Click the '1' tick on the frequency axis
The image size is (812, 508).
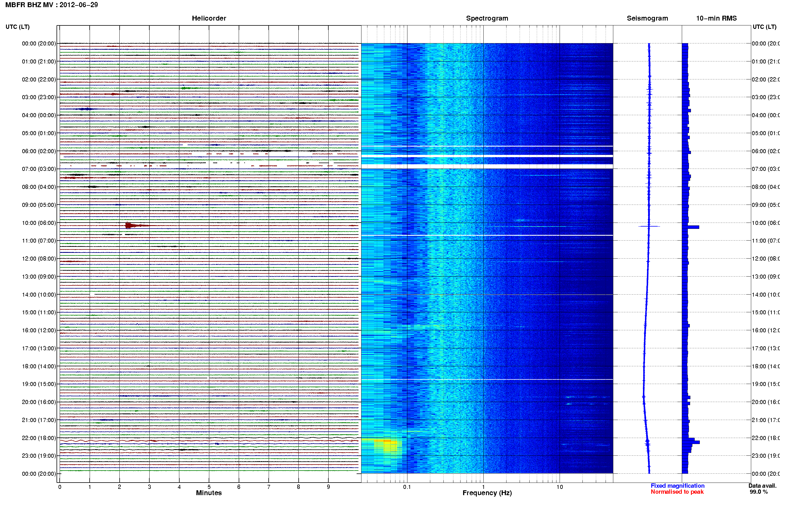point(483,487)
